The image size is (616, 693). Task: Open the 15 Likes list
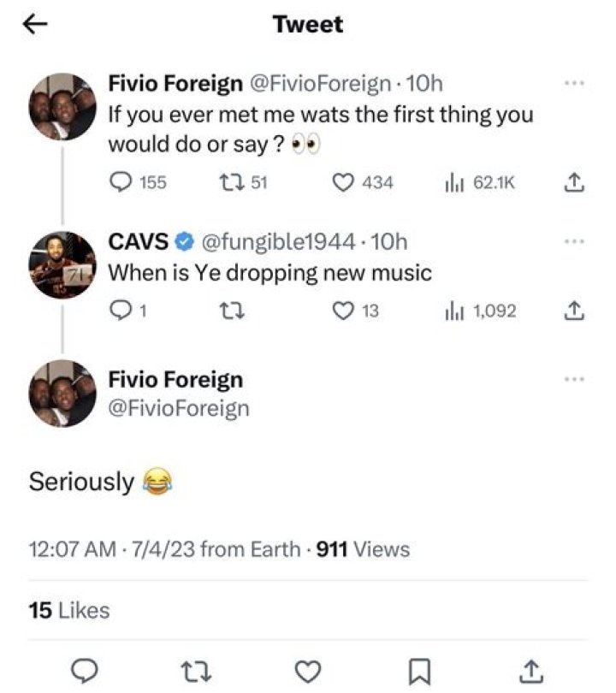coord(64,610)
